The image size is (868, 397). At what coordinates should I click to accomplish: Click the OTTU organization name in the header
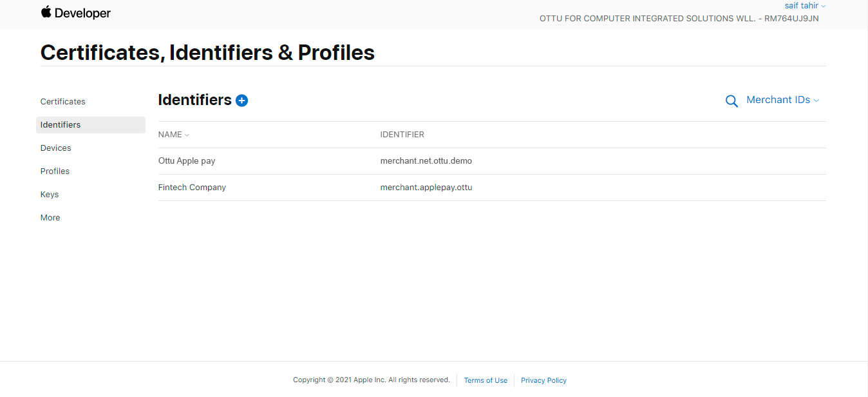pyautogui.click(x=679, y=18)
